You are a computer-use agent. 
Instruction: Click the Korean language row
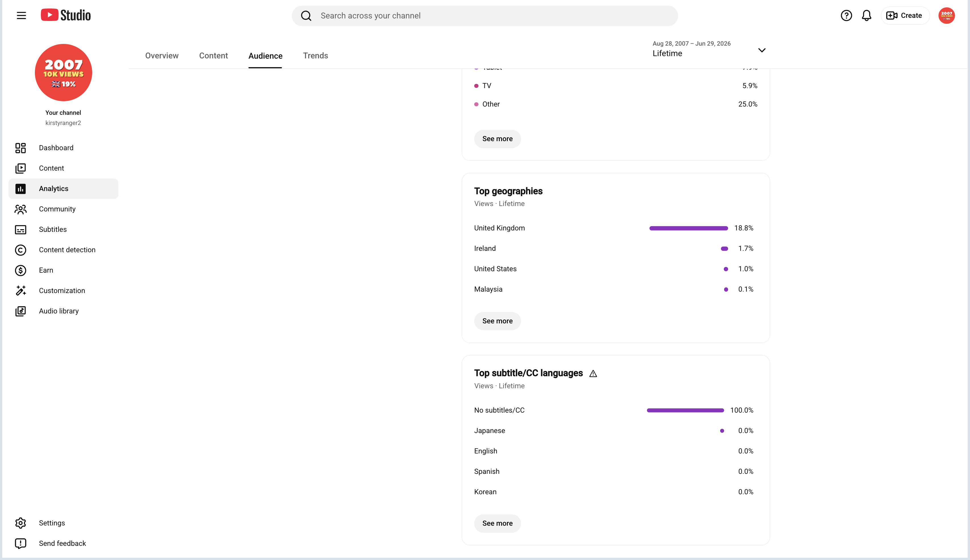(x=613, y=491)
